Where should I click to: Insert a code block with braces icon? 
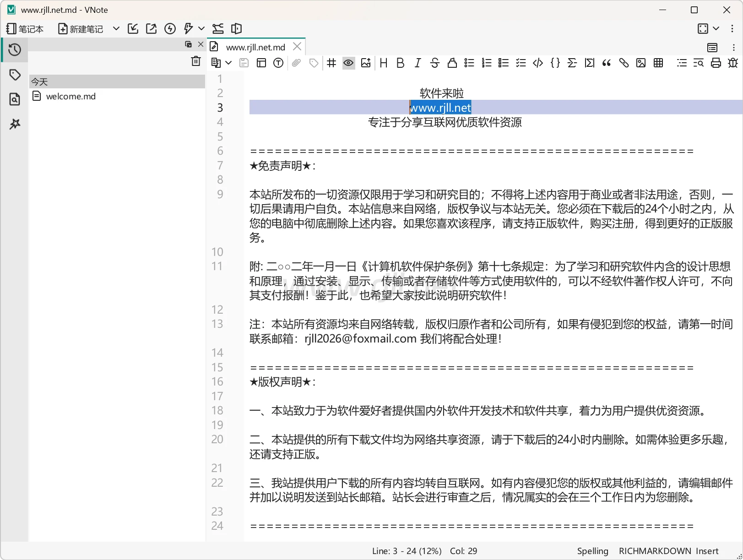pos(555,63)
